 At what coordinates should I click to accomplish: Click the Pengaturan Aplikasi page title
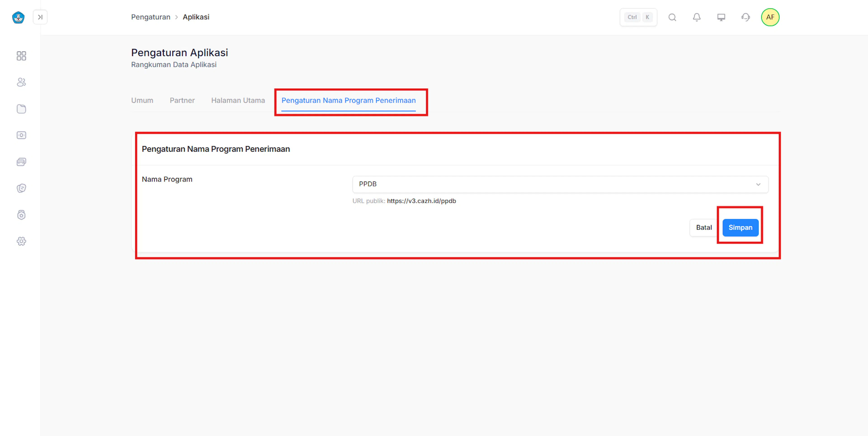tap(180, 53)
